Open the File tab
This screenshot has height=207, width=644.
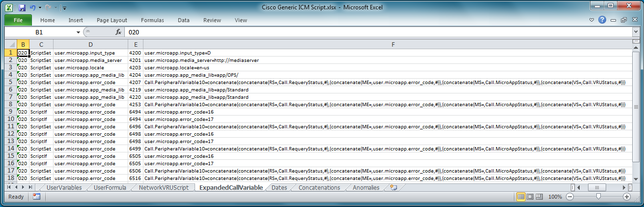(18, 20)
